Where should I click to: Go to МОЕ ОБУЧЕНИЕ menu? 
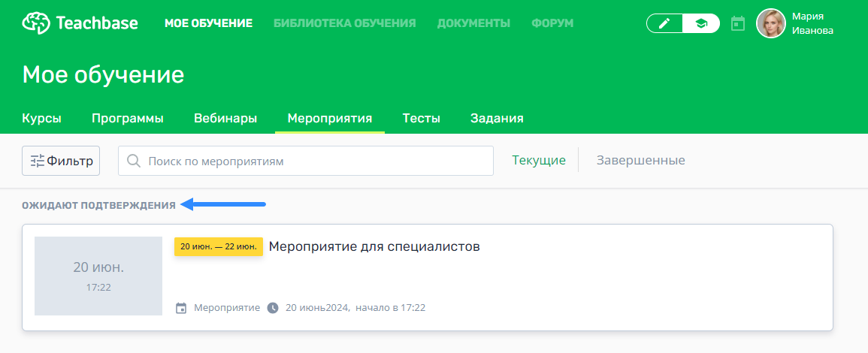(x=209, y=23)
